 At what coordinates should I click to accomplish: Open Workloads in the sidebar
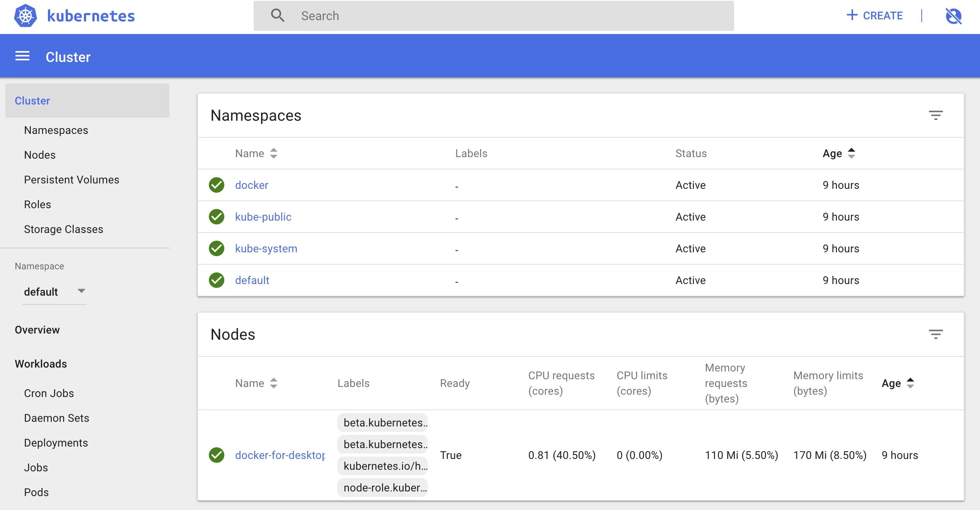[41, 364]
